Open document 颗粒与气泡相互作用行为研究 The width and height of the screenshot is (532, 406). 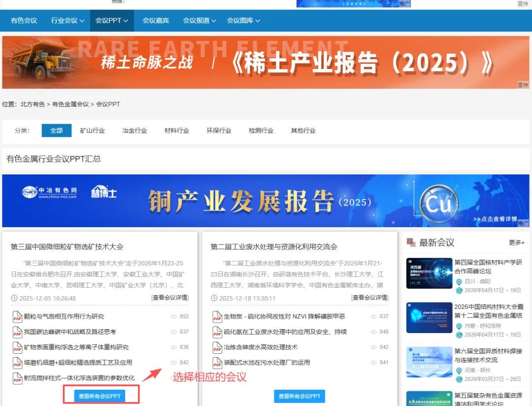64,316
